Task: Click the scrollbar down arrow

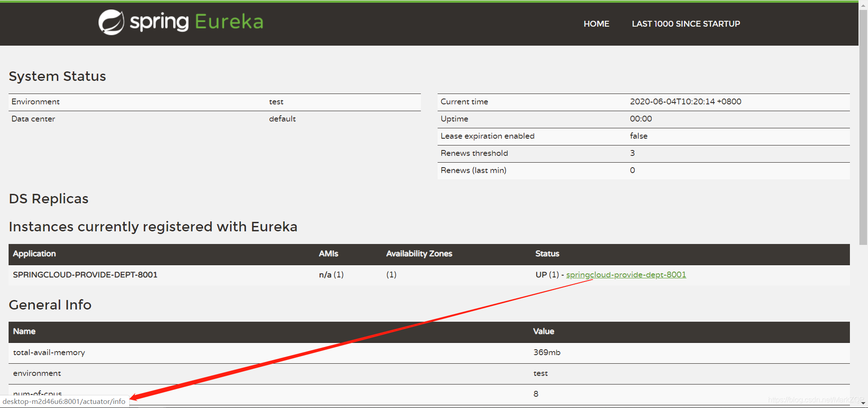Action: 863,403
